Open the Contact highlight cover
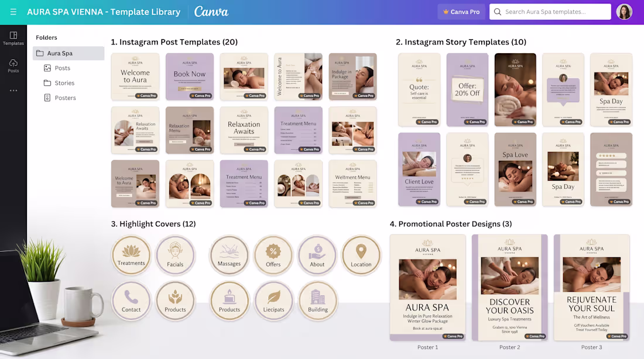This screenshot has height=359, width=644. (x=131, y=301)
